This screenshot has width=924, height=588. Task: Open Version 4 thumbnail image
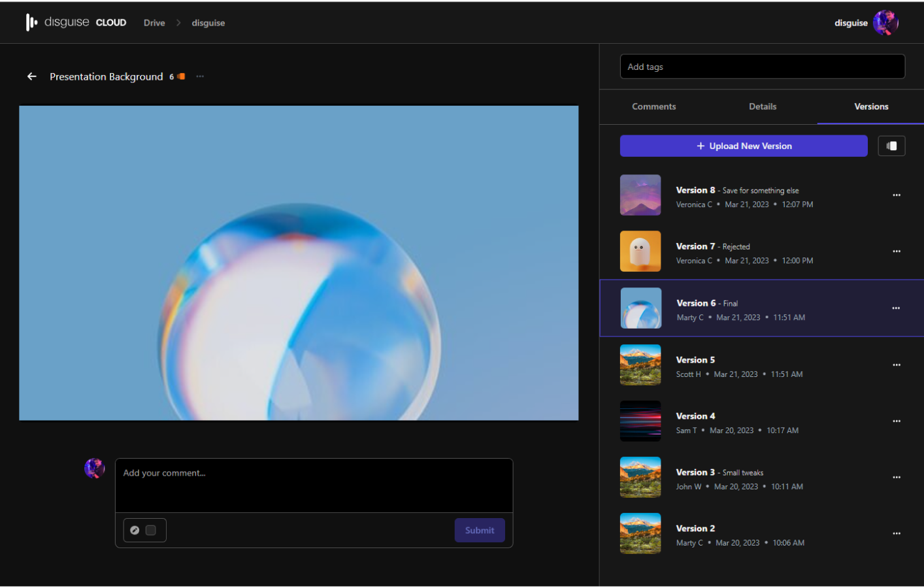pos(640,421)
